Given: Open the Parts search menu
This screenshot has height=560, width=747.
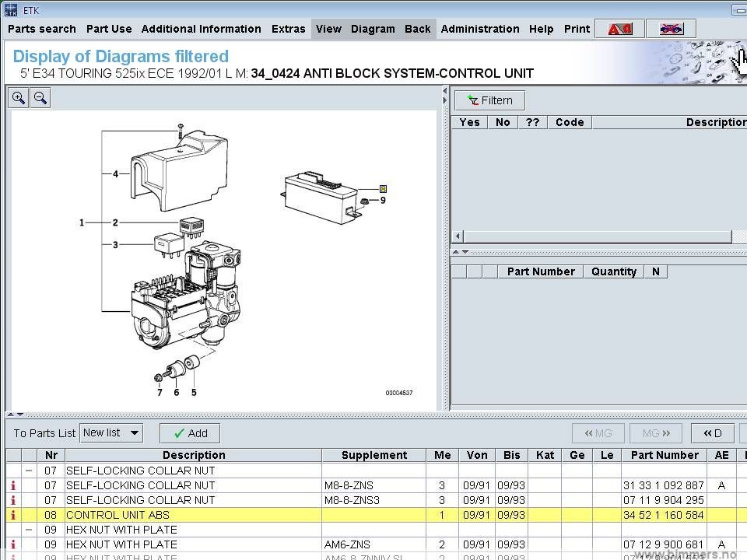Looking at the screenshot, I should pyautogui.click(x=42, y=29).
